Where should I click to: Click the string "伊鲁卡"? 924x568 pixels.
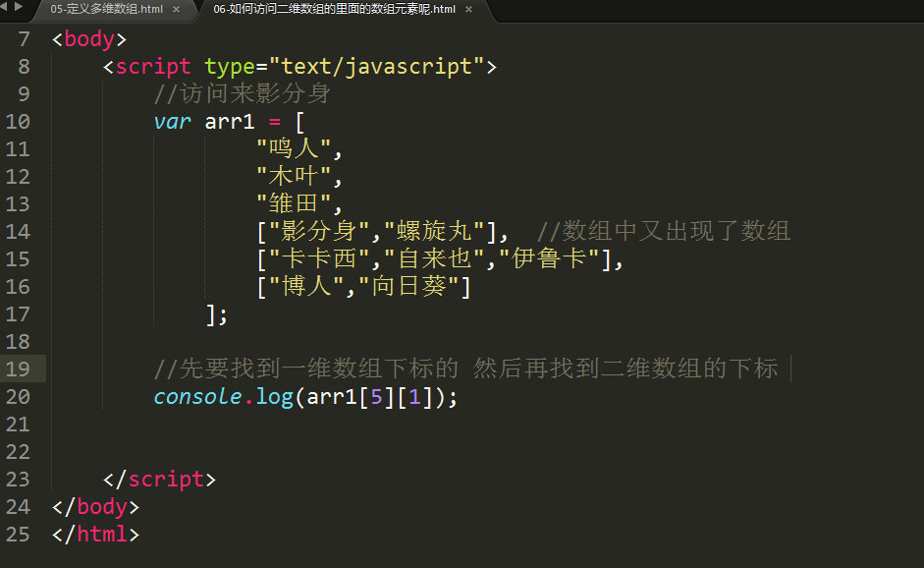point(549,258)
